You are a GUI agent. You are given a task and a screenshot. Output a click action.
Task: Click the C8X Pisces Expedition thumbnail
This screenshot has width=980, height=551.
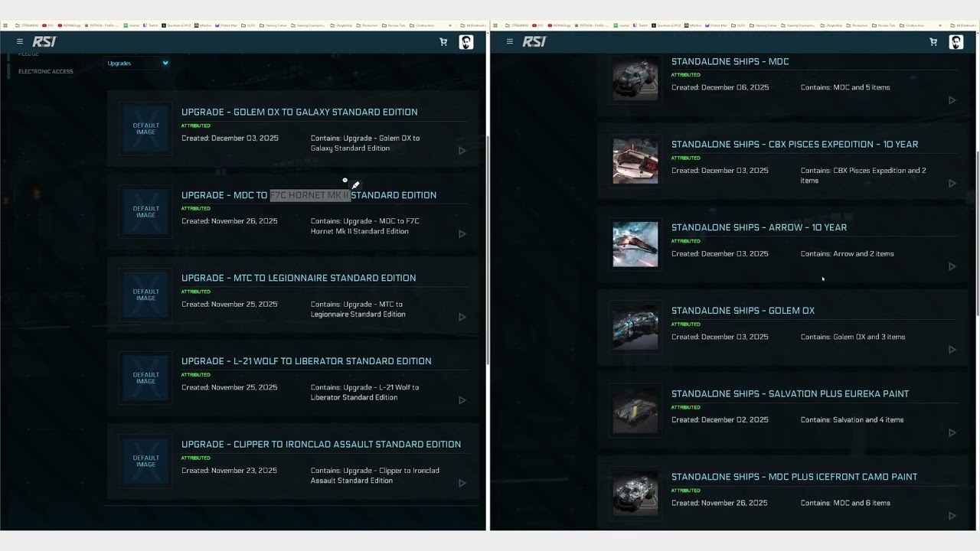(635, 161)
